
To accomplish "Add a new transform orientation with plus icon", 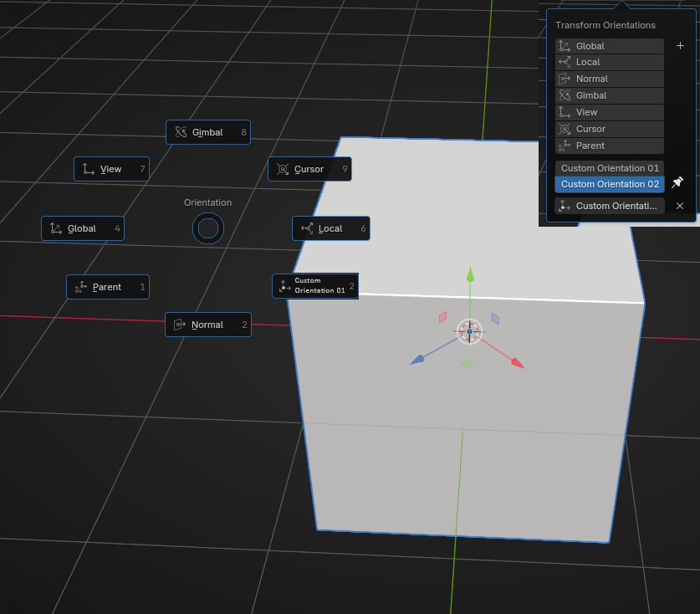I will click(680, 45).
